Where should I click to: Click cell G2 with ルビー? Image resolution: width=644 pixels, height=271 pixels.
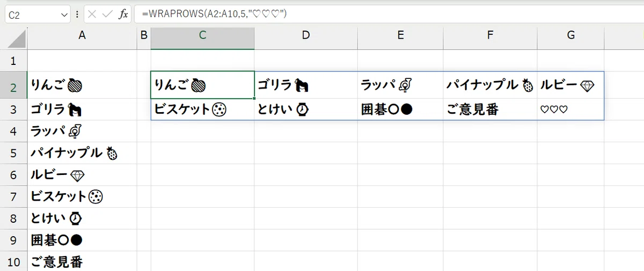[570, 85]
